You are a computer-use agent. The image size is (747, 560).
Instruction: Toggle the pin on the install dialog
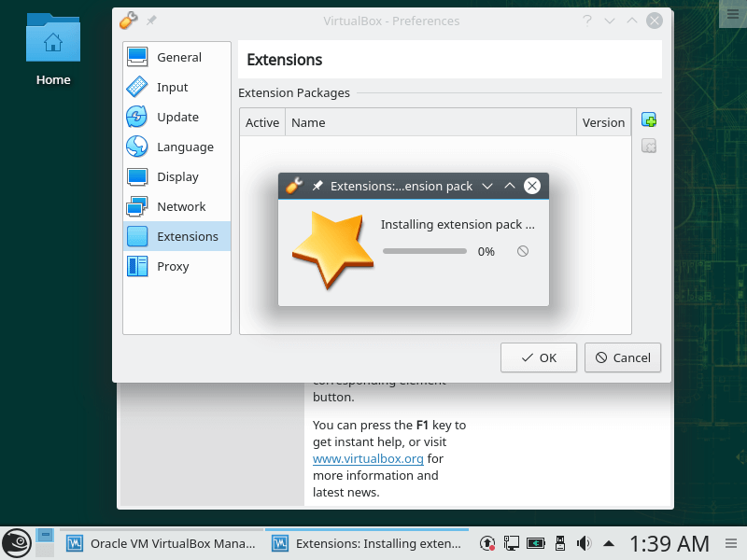point(317,186)
